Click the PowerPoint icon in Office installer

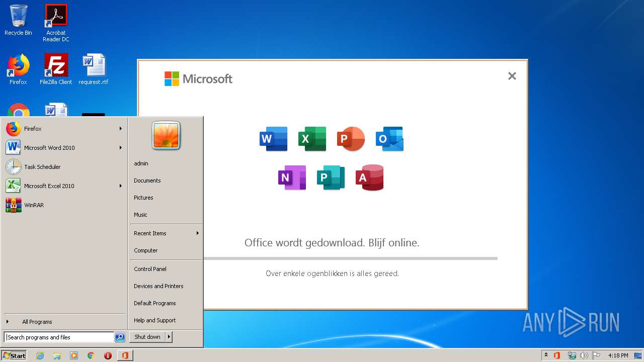(x=351, y=139)
